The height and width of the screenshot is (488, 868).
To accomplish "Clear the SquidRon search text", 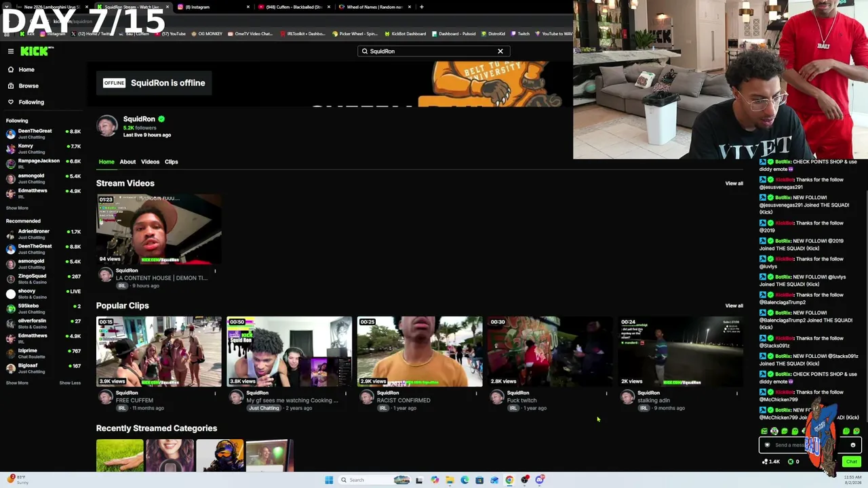I will [500, 52].
